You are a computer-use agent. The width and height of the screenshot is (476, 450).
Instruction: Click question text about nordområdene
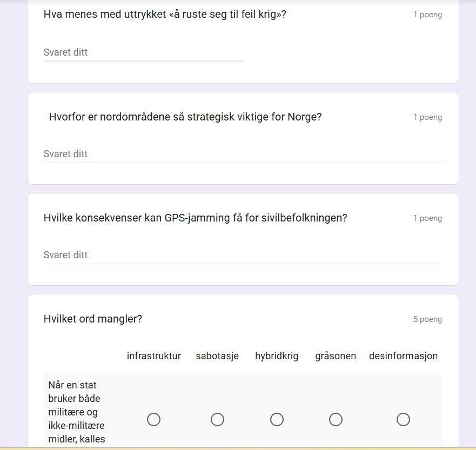(x=185, y=117)
